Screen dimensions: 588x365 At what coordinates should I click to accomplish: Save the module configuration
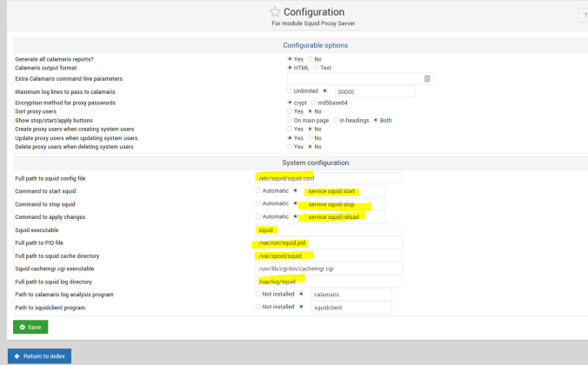tap(30, 327)
